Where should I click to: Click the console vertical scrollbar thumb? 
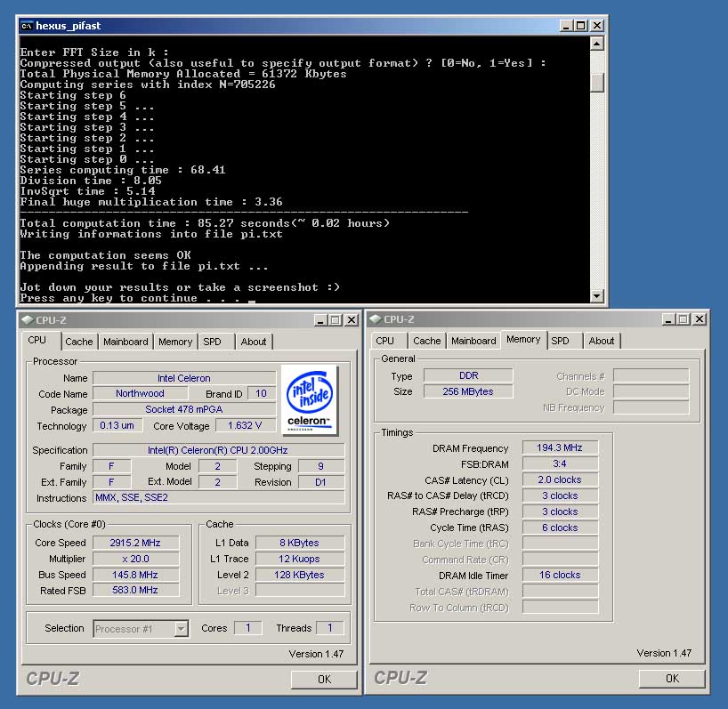597,83
